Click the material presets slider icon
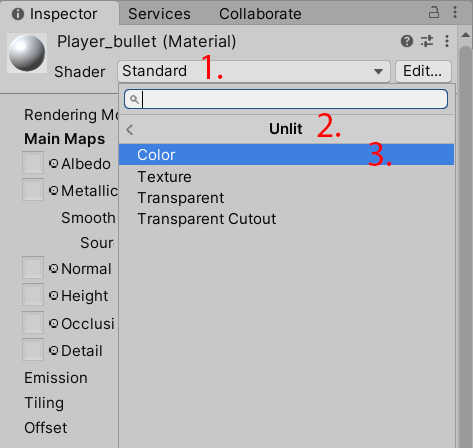This screenshot has width=473, height=448. coord(427,41)
